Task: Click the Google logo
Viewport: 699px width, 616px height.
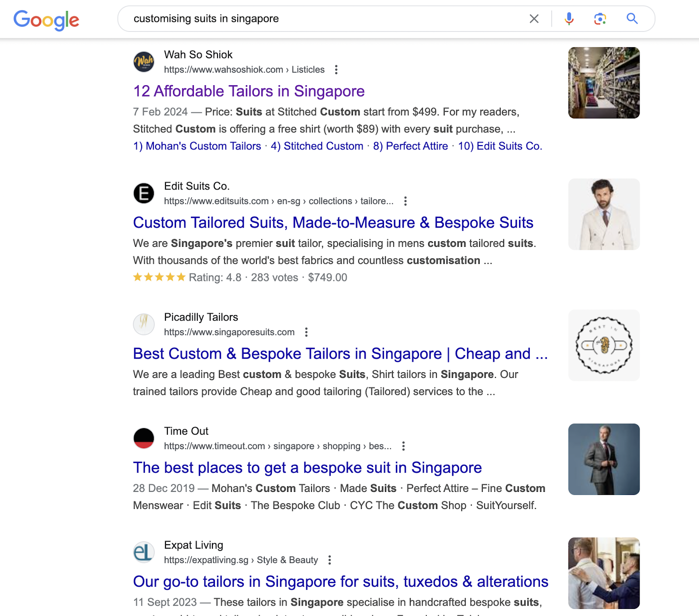Action: (46, 20)
